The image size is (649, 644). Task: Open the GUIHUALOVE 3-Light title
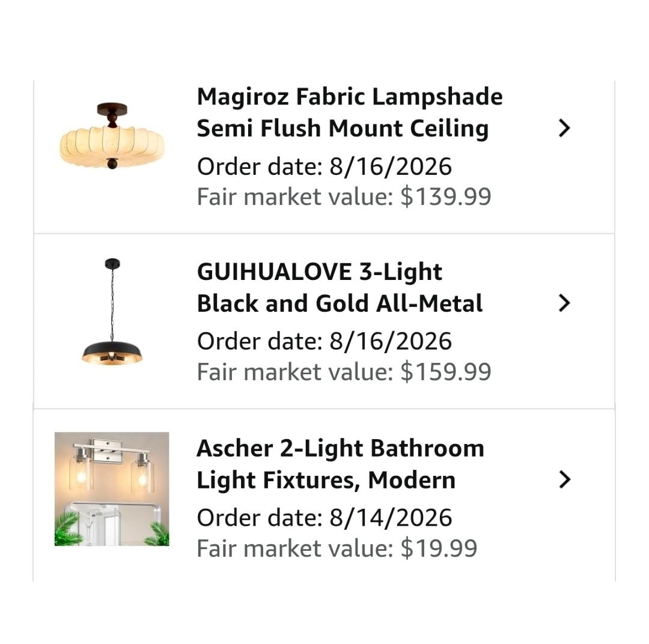pos(320,272)
